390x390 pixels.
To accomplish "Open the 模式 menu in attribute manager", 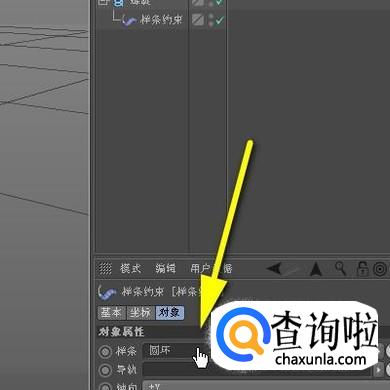I will (131, 268).
